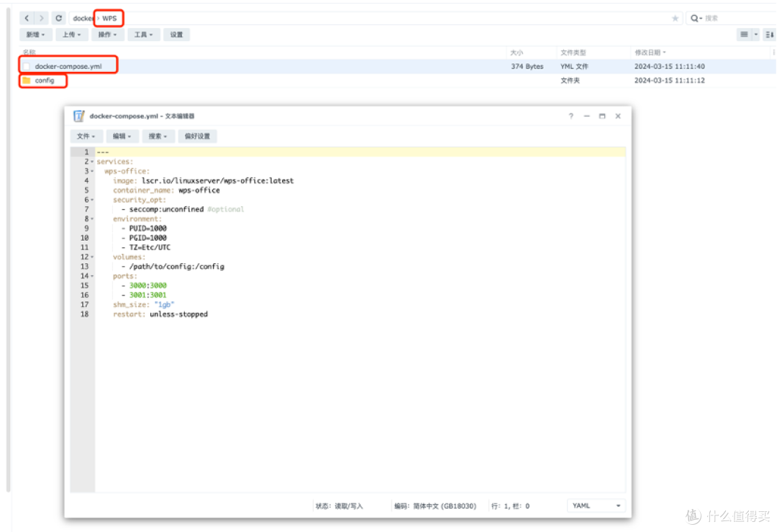Open the 上传 (Upload) dropdown
This screenshot has width=777, height=532.
71,35
